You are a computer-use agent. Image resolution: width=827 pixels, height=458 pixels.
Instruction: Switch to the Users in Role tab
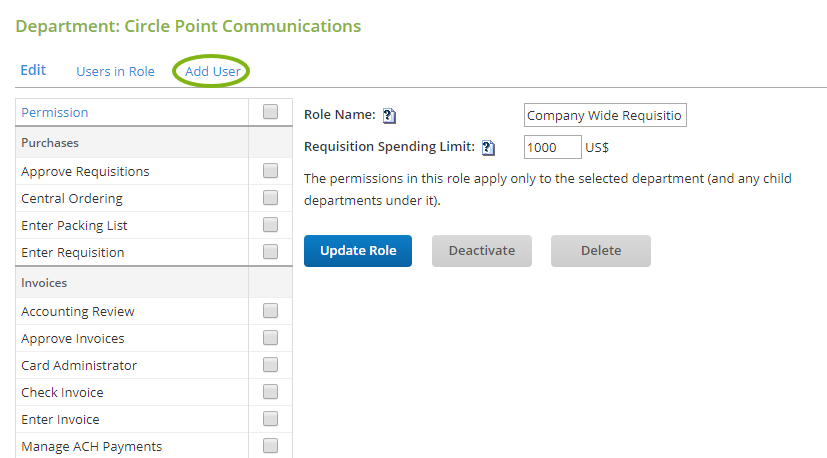coord(115,71)
